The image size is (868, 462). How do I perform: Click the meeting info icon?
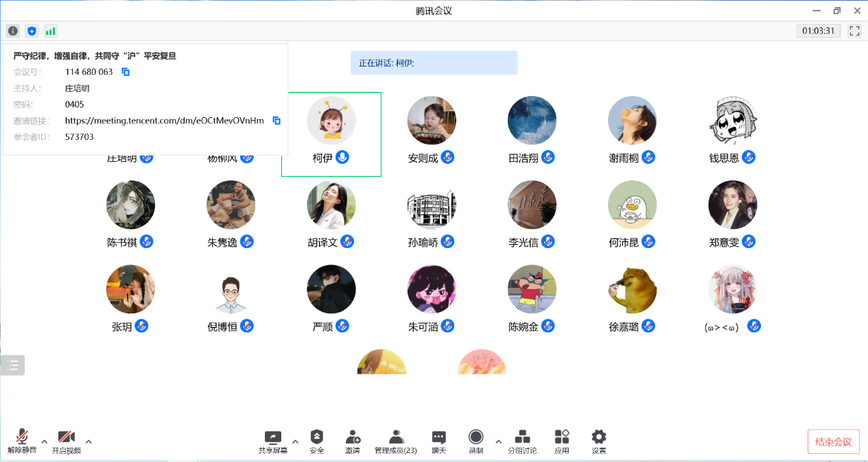click(x=13, y=31)
